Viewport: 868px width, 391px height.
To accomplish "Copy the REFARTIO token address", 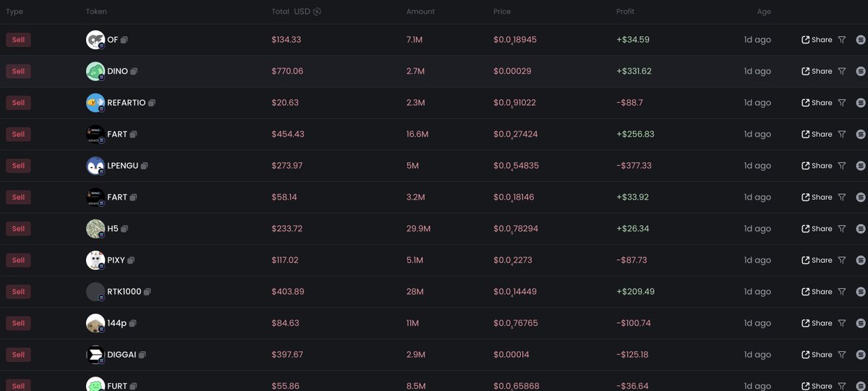I will pos(151,103).
